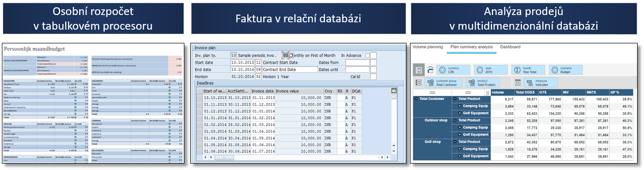Click the rows list icon beside customer group
This screenshot has height=170, width=644.
418,83
